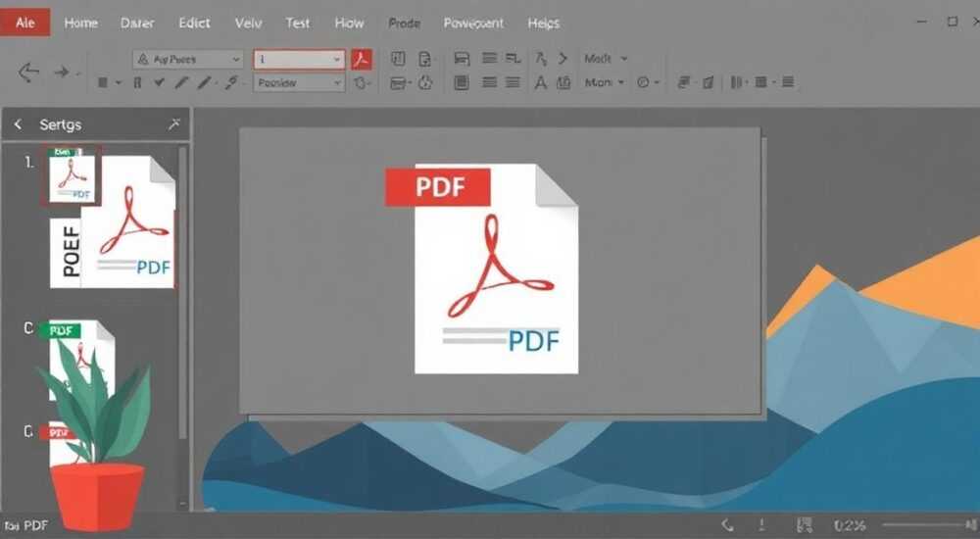Open the circle icon dropdown after Mon
Viewport: 980px width, 539px height.
(648, 82)
